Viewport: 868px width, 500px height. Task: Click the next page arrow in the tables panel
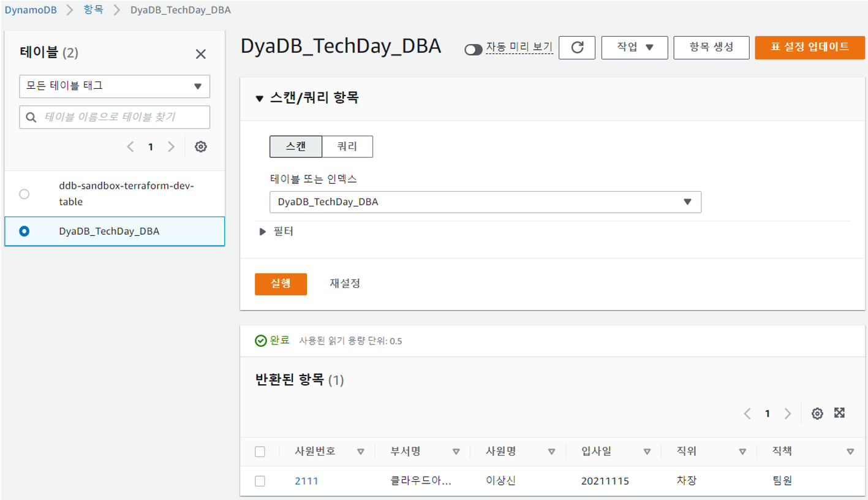170,146
